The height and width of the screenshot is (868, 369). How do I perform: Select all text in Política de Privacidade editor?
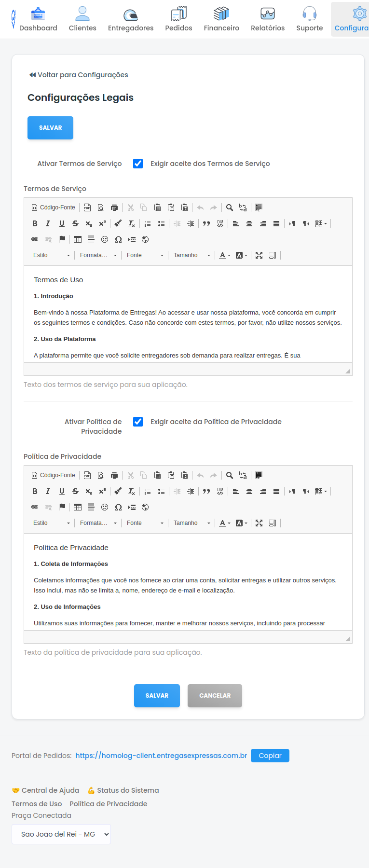coord(259,475)
